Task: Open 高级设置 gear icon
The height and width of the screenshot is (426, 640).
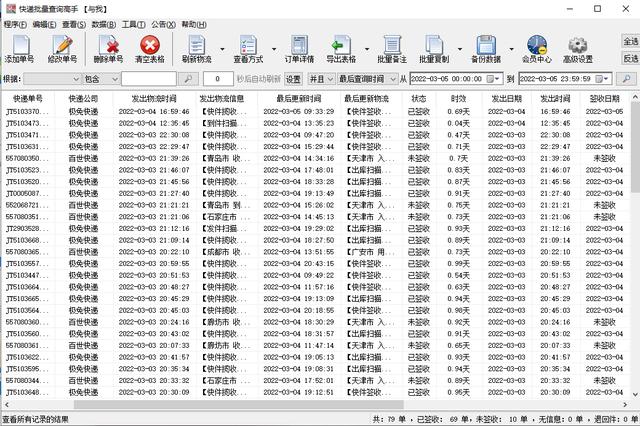Action: [578, 45]
